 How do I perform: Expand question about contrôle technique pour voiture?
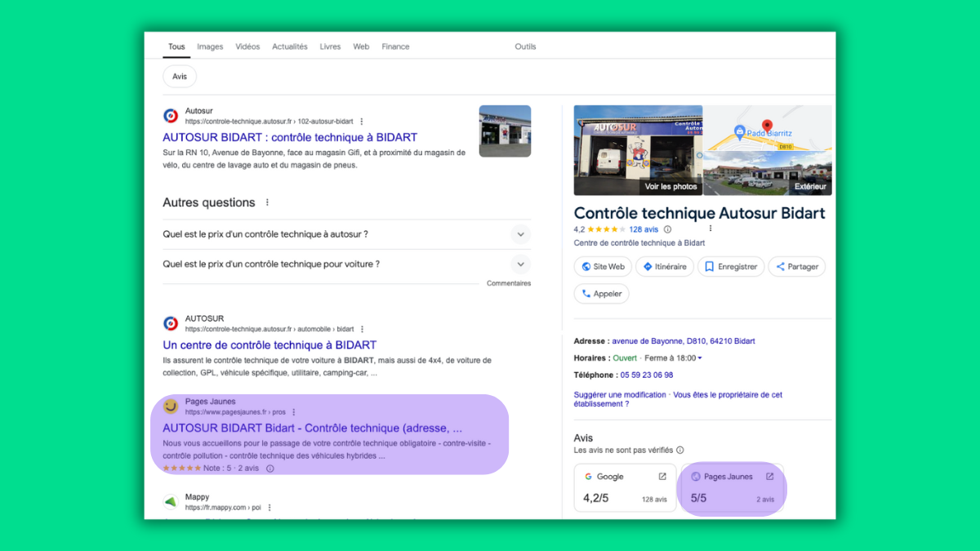[x=346, y=264]
